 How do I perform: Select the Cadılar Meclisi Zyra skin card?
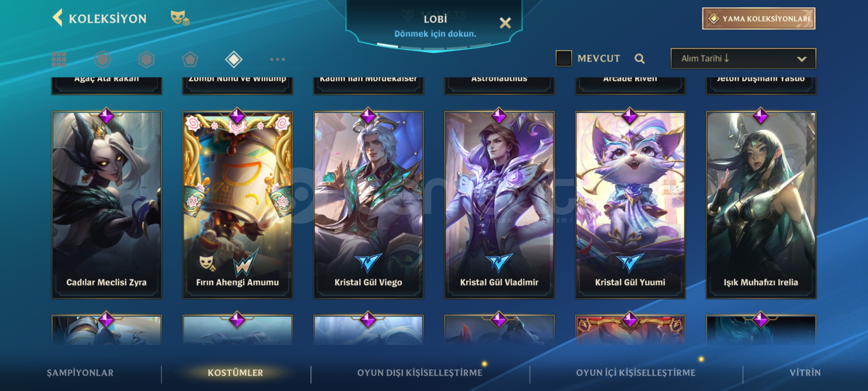click(106, 205)
